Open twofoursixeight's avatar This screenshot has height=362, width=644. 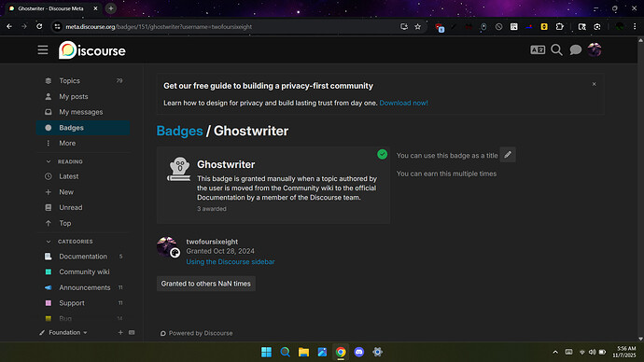coord(168,246)
